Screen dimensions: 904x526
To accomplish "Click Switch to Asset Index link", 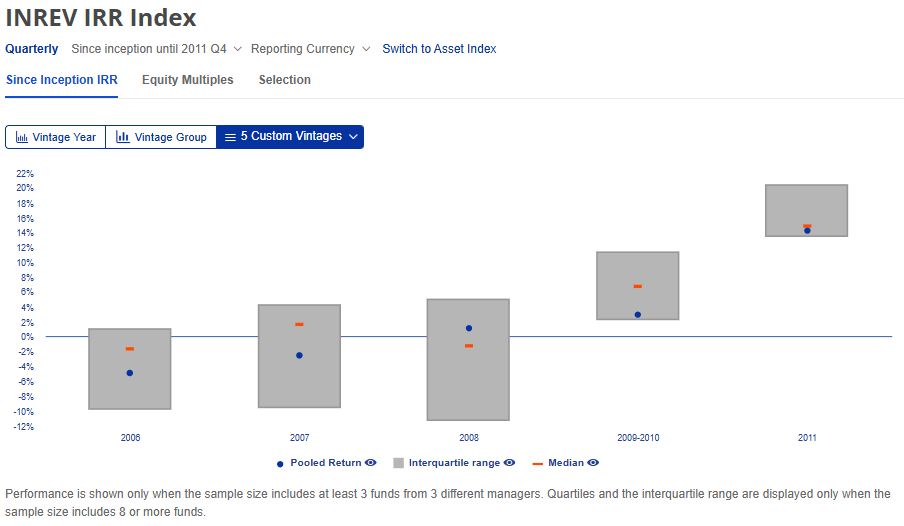I will [x=439, y=49].
